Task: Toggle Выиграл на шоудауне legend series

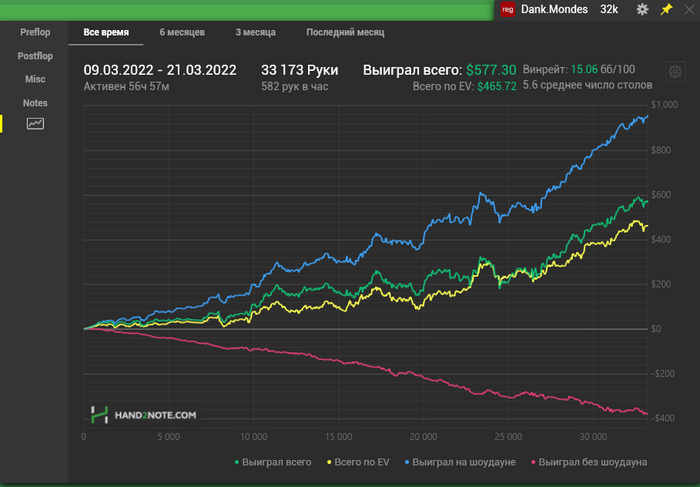Action: (x=460, y=462)
